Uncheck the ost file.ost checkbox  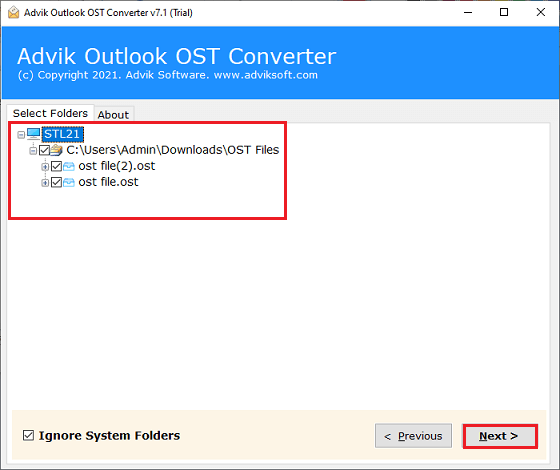[56, 182]
